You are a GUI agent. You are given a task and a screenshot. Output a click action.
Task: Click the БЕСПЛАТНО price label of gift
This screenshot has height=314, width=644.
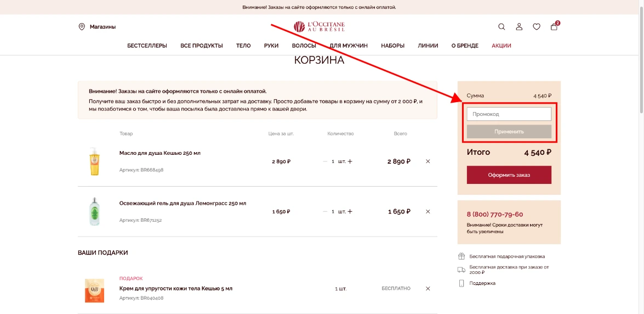click(x=396, y=289)
